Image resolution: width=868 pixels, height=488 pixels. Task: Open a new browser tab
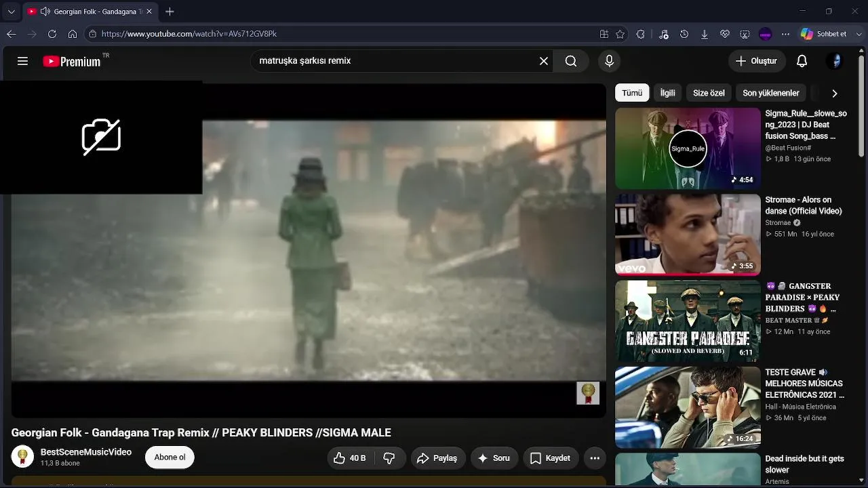coord(170,12)
